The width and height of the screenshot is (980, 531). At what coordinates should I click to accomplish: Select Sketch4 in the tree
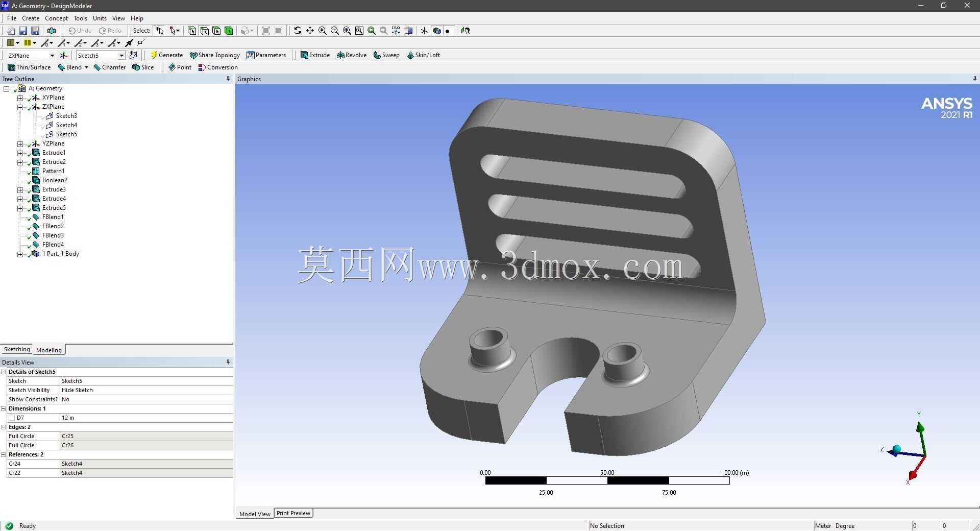click(66, 125)
